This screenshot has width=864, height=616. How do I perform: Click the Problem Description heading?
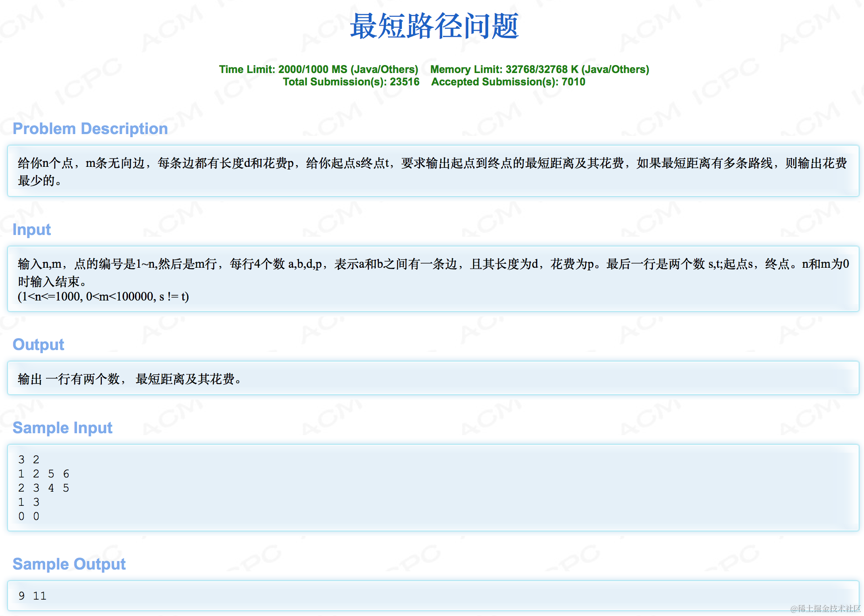coord(90,129)
